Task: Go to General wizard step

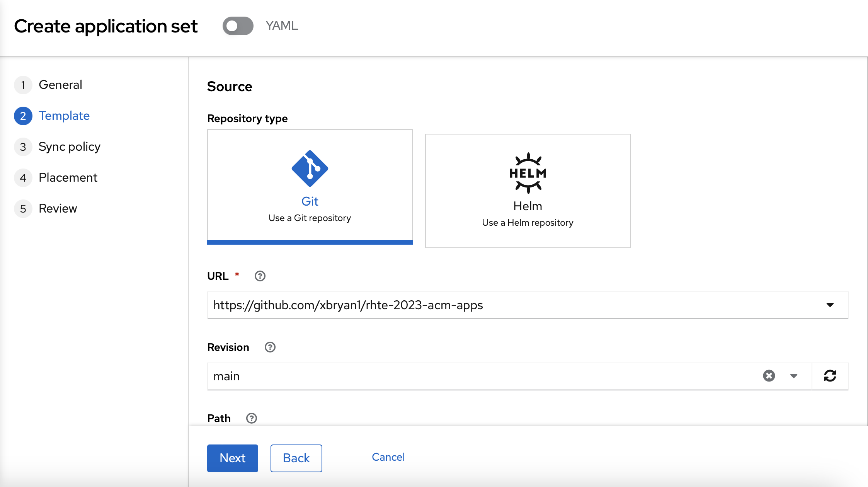Action: 49,85
